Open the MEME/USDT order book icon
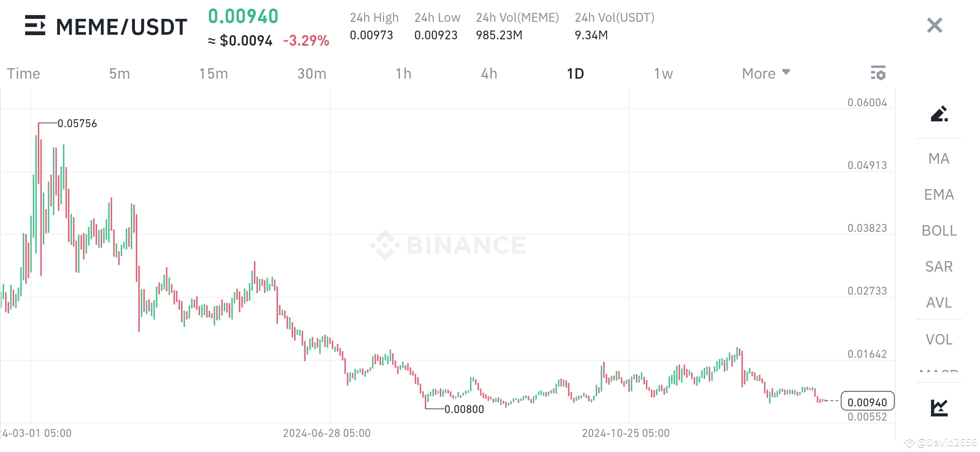The width and height of the screenshot is (980, 452). pos(36,26)
